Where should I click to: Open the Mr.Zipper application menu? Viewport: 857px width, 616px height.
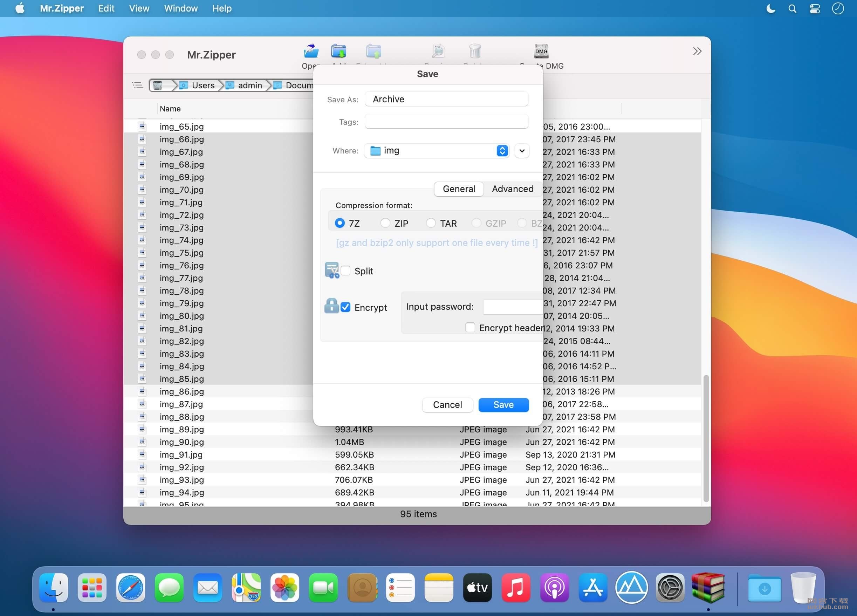point(62,8)
